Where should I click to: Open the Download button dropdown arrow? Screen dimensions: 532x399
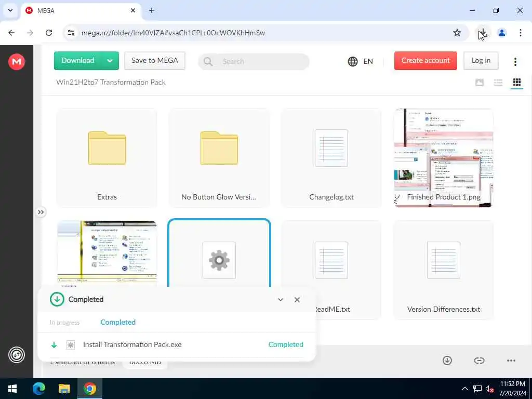(x=110, y=61)
